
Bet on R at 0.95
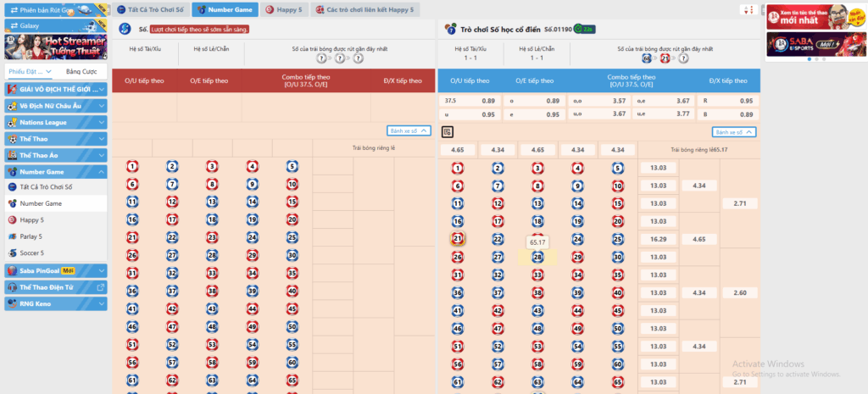(726, 101)
